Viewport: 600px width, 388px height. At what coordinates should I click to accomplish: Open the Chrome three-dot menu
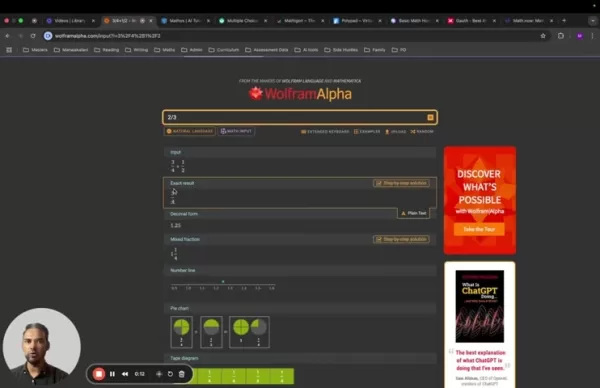pyautogui.click(x=592, y=36)
